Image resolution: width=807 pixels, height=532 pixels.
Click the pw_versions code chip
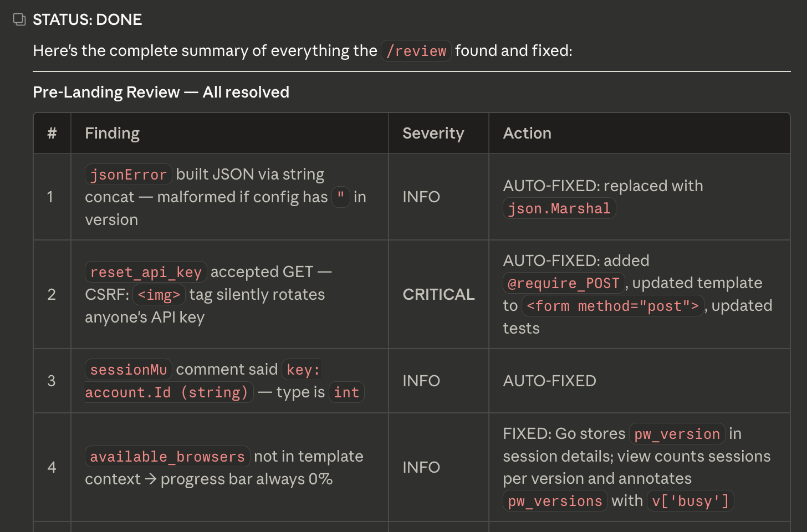click(555, 501)
